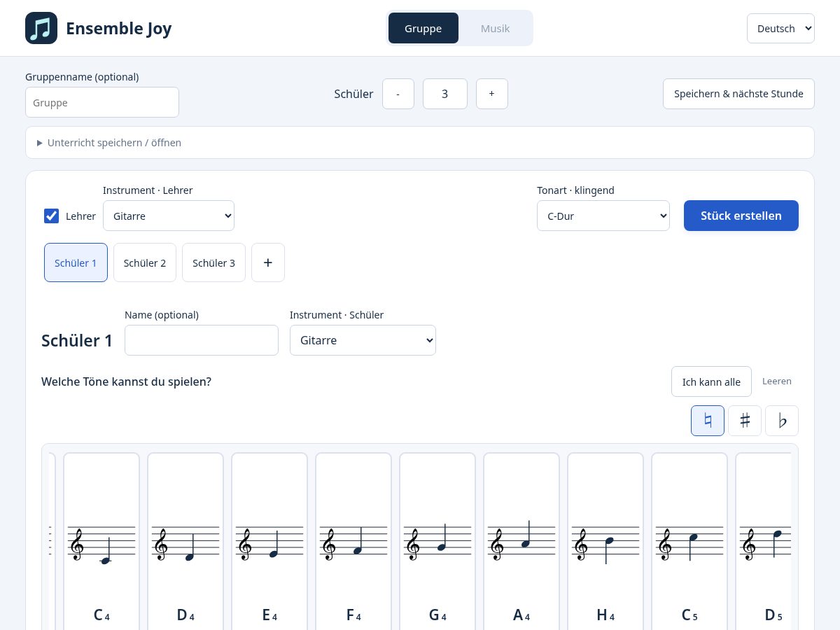Image resolution: width=840 pixels, height=630 pixels.
Task: Expand Unterricht speichern / öffnen section
Action: point(420,143)
